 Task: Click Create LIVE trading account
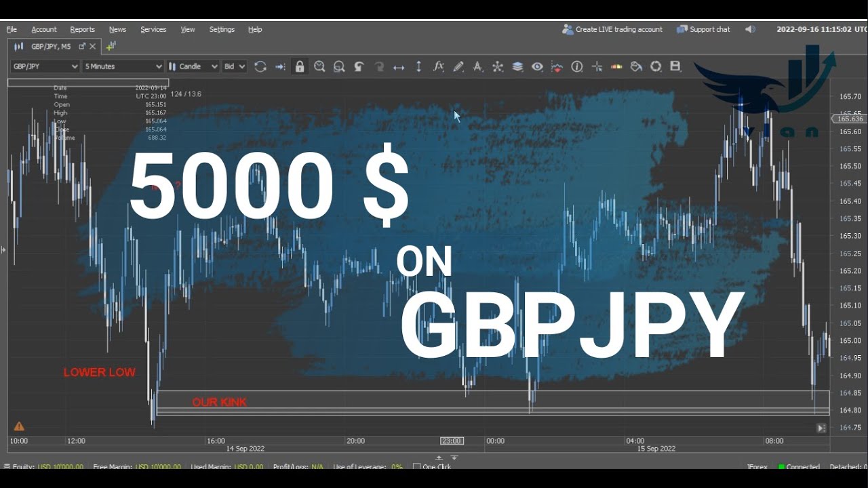[612, 29]
